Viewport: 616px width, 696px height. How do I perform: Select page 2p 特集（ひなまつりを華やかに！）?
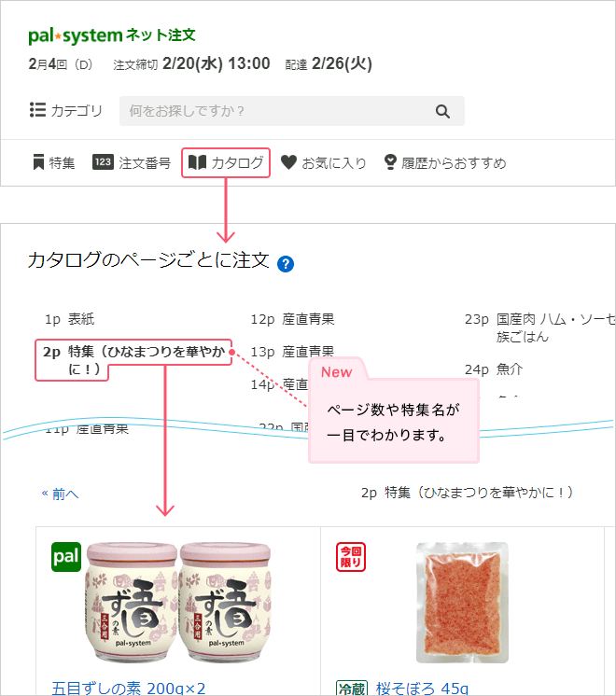tap(133, 360)
